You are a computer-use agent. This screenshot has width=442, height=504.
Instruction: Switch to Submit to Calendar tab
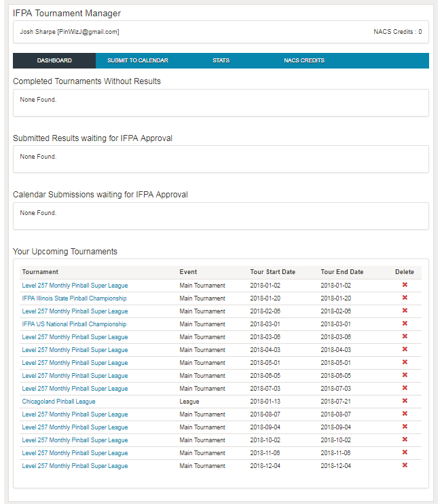[x=138, y=60]
